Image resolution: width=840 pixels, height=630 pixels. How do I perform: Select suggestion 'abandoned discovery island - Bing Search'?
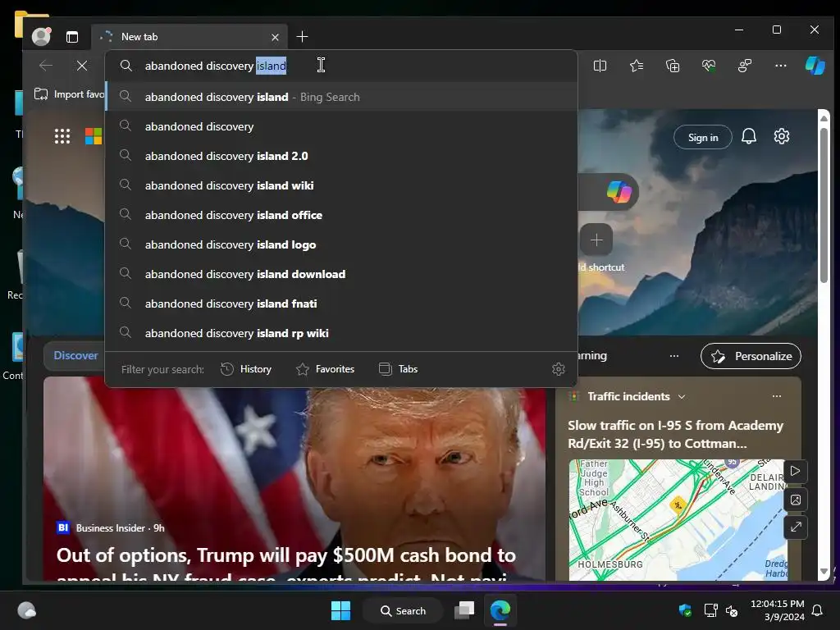point(341,97)
